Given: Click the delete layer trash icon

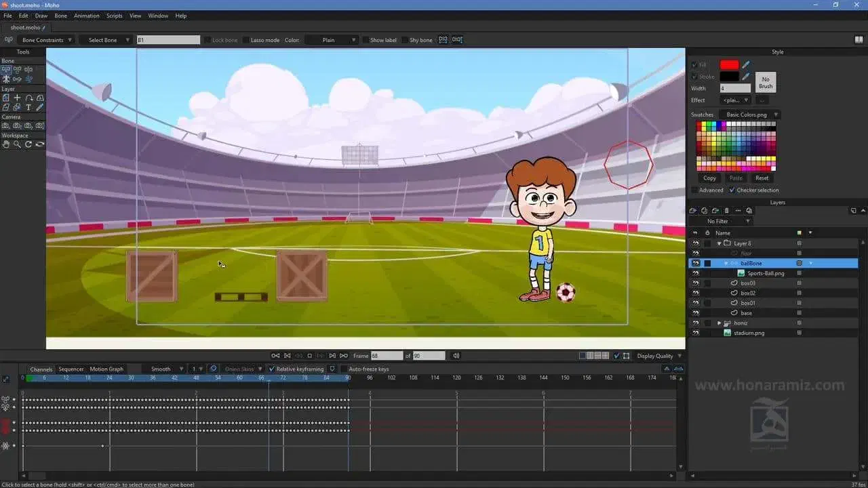Looking at the screenshot, I should coord(727,211).
